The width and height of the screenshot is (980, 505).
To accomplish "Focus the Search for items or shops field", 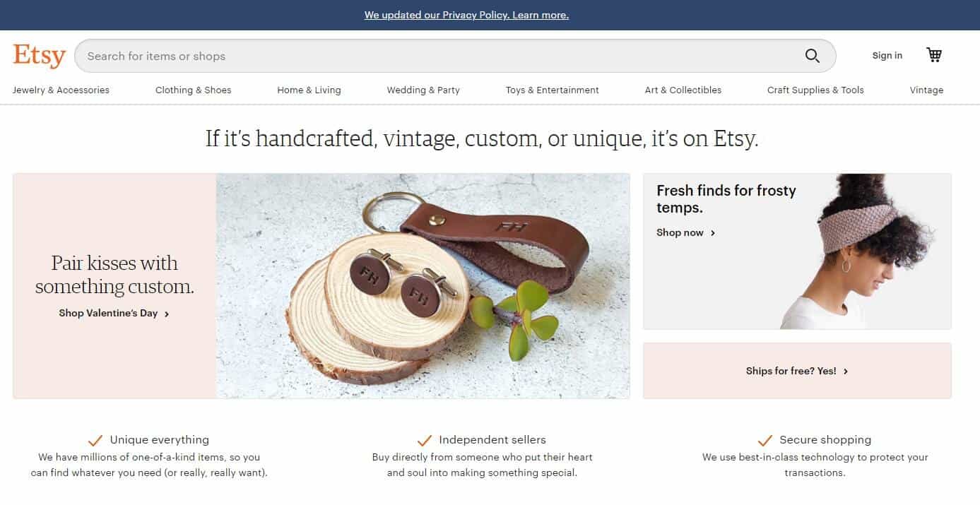I will (x=438, y=56).
